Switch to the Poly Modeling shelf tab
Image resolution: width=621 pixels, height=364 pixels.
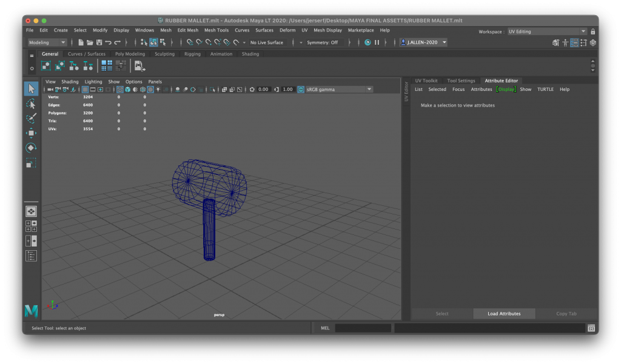pyautogui.click(x=130, y=54)
